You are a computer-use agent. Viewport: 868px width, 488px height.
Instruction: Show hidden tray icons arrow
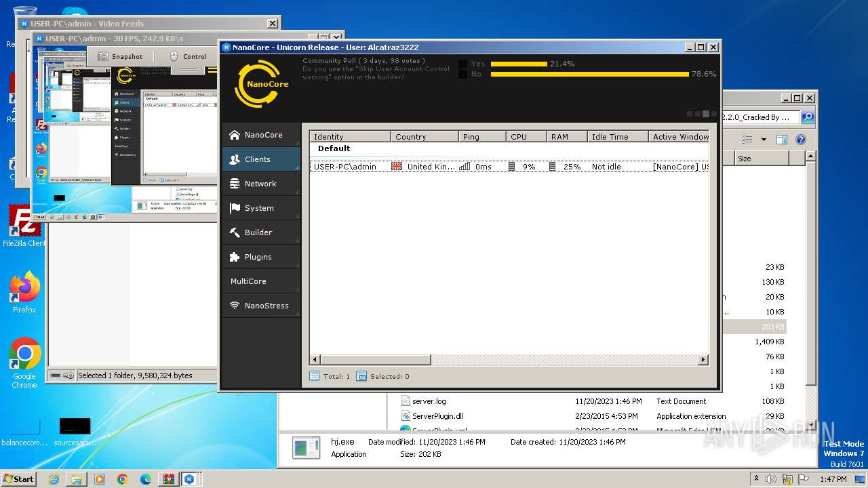pyautogui.click(x=755, y=479)
